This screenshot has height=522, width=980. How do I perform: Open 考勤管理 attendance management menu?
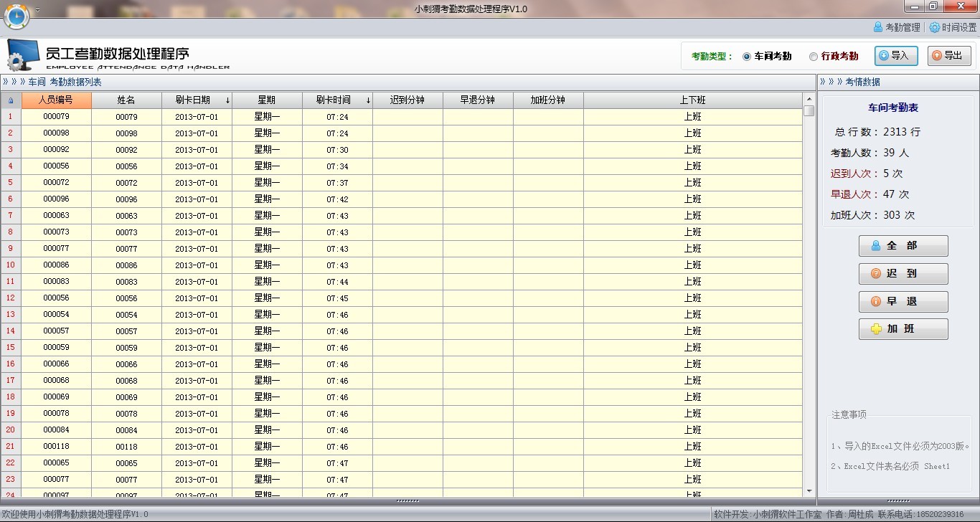pos(896,27)
